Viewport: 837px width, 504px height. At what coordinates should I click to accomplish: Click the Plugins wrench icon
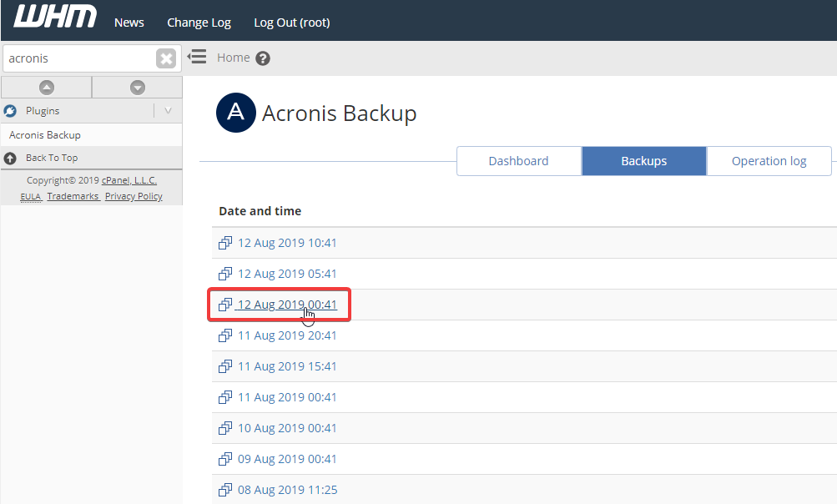click(x=10, y=111)
